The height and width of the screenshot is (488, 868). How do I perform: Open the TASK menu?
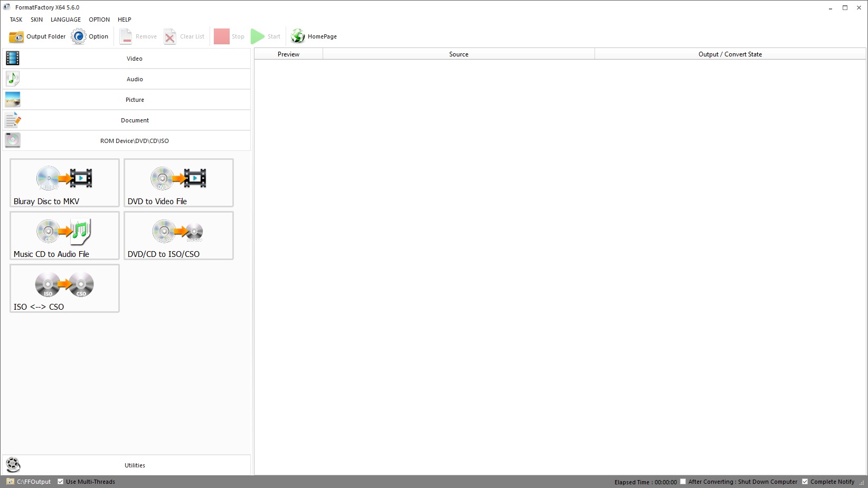click(16, 20)
